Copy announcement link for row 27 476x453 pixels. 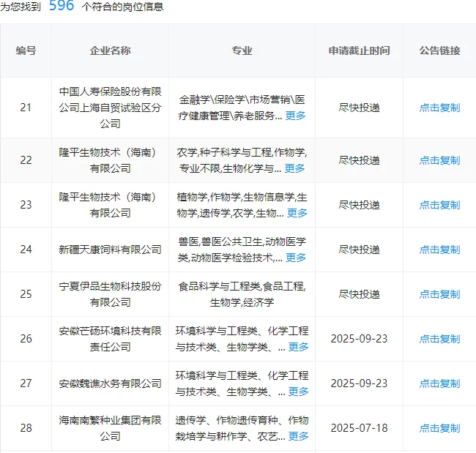click(439, 383)
